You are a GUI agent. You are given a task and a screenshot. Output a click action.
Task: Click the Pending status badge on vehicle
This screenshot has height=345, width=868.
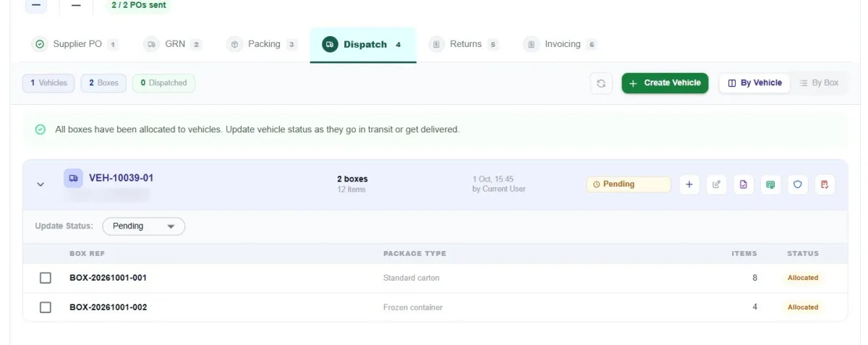[x=629, y=184]
